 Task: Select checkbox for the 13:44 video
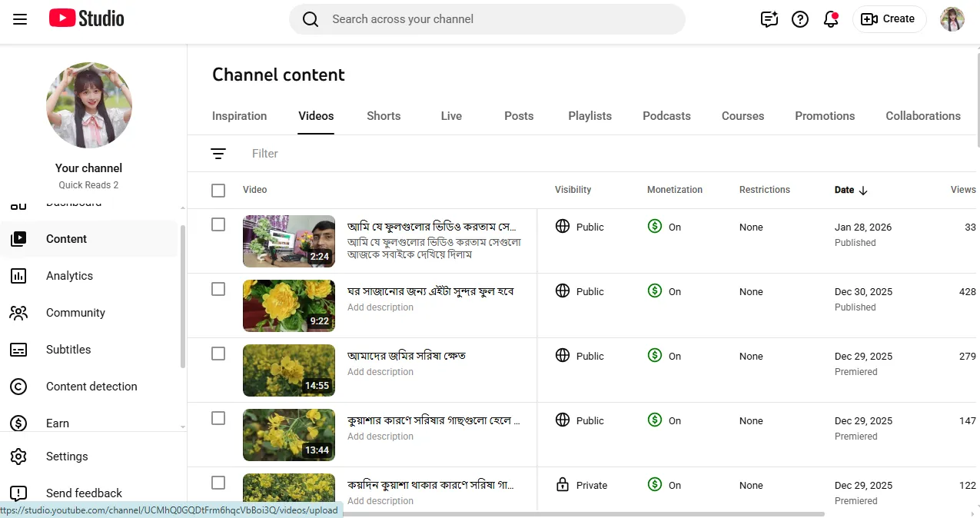218,418
